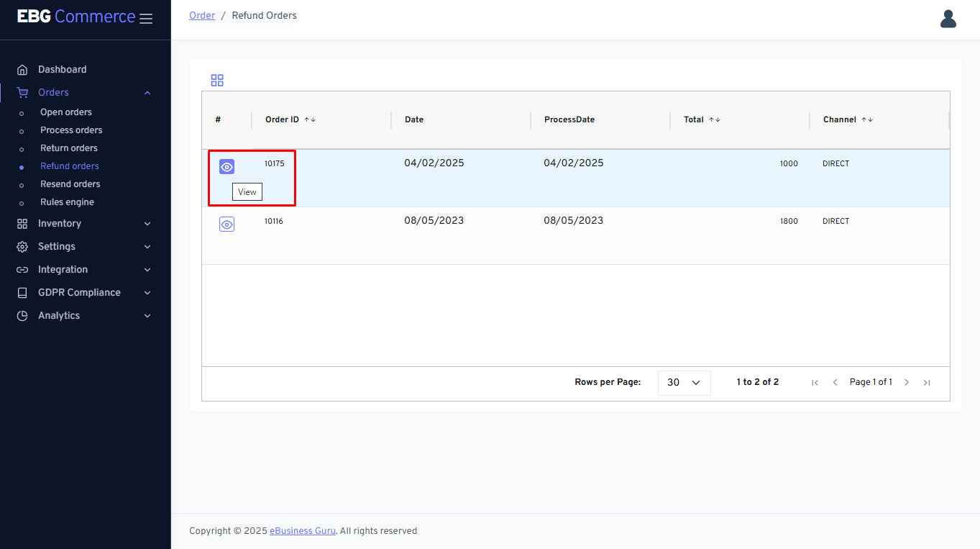Click the hamburger menu icon beside the logo

tap(146, 19)
